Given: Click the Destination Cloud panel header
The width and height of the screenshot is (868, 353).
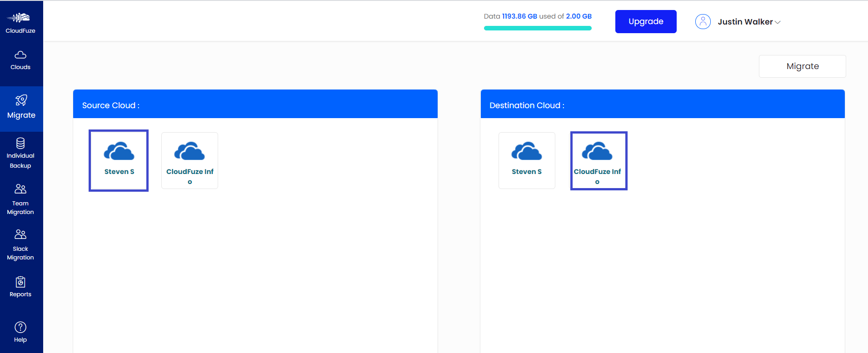Looking at the screenshot, I should [663, 104].
